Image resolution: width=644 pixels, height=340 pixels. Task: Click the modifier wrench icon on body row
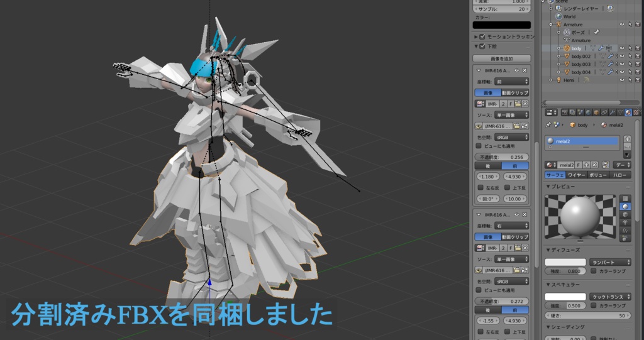[601, 48]
